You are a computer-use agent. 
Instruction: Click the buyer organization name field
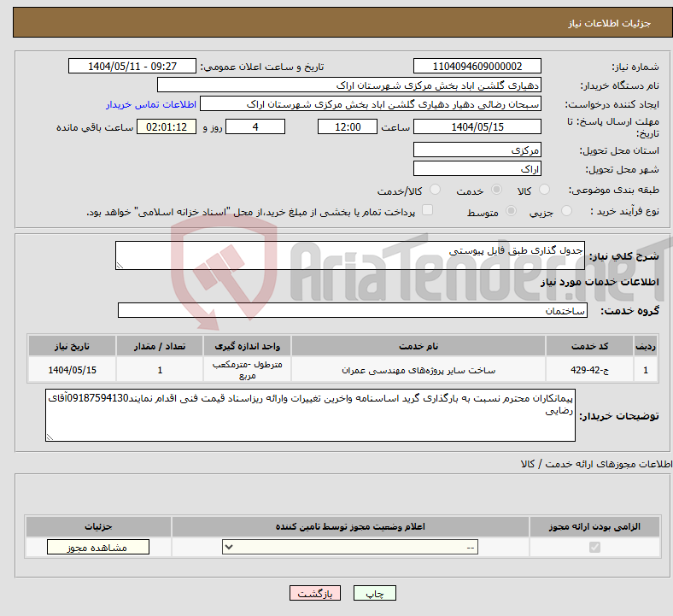click(x=349, y=85)
